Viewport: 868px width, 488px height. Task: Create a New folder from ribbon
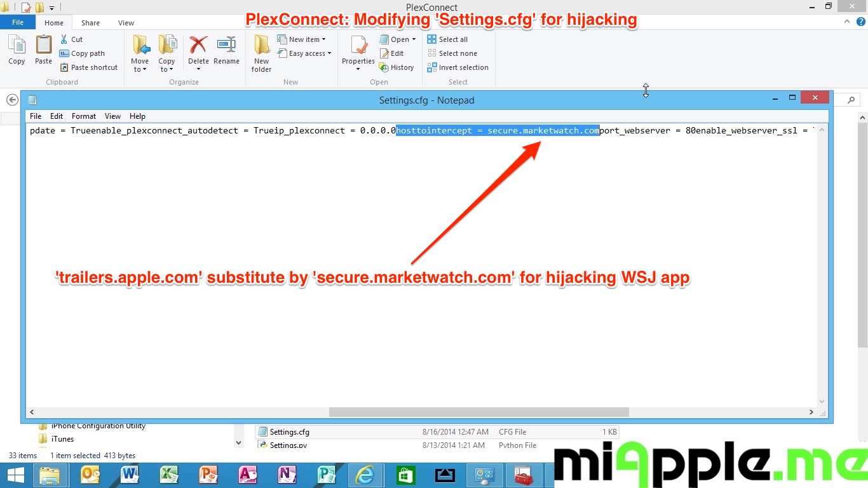(x=261, y=52)
